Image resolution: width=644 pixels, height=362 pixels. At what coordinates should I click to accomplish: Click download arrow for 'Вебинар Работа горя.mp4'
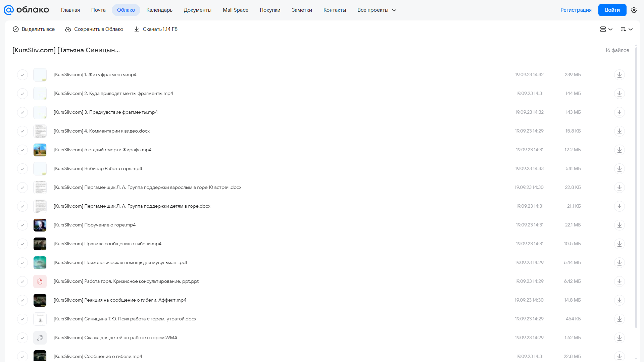tap(620, 169)
